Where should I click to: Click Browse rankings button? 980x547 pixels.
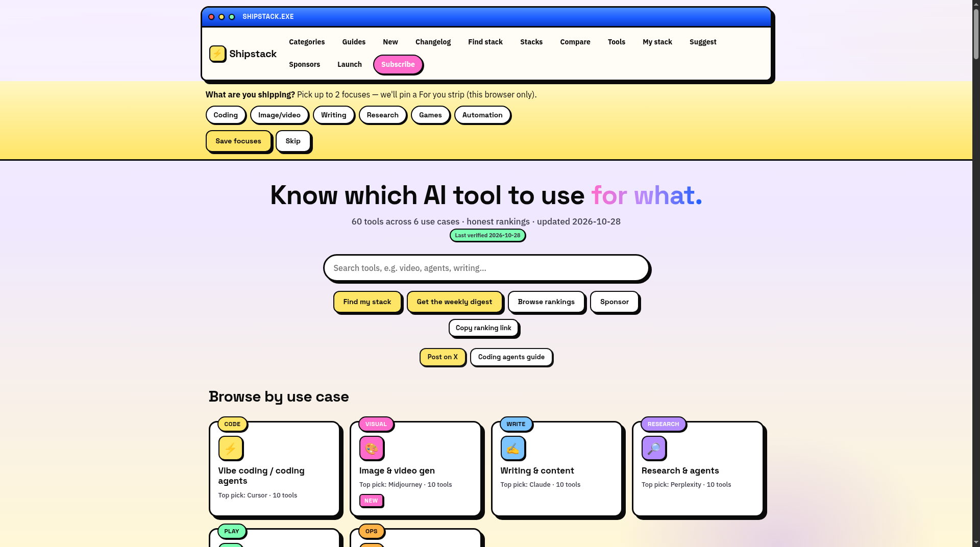click(x=546, y=302)
